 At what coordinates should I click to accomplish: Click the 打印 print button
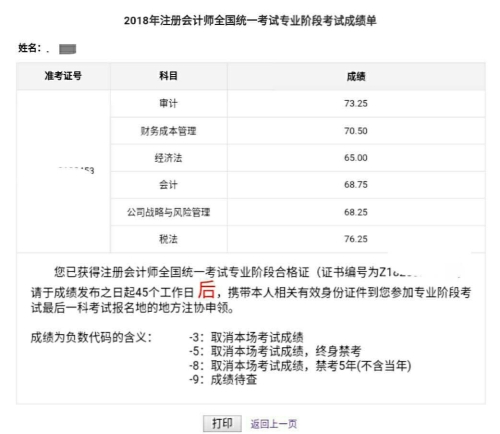coord(222,423)
